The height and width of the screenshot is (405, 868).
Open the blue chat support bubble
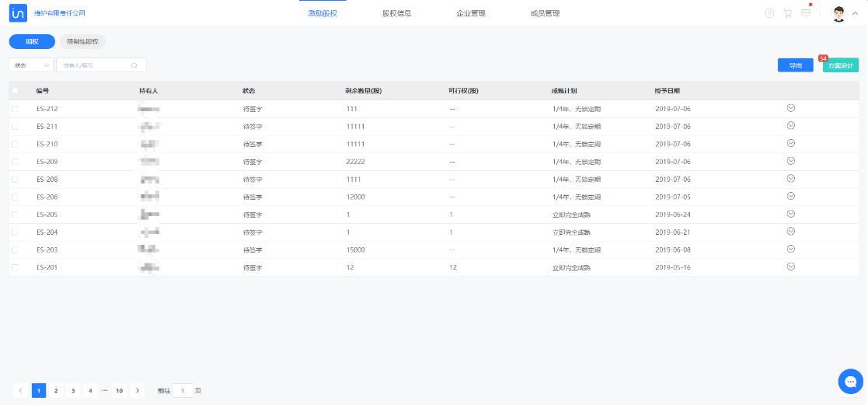click(x=851, y=381)
